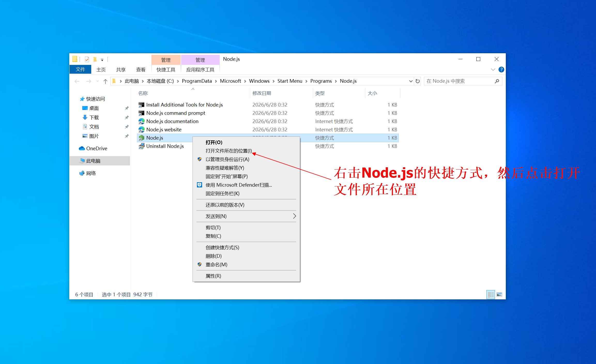Click the Install Additional Tools shortcut icon
This screenshot has height=364, width=596.
(141, 105)
